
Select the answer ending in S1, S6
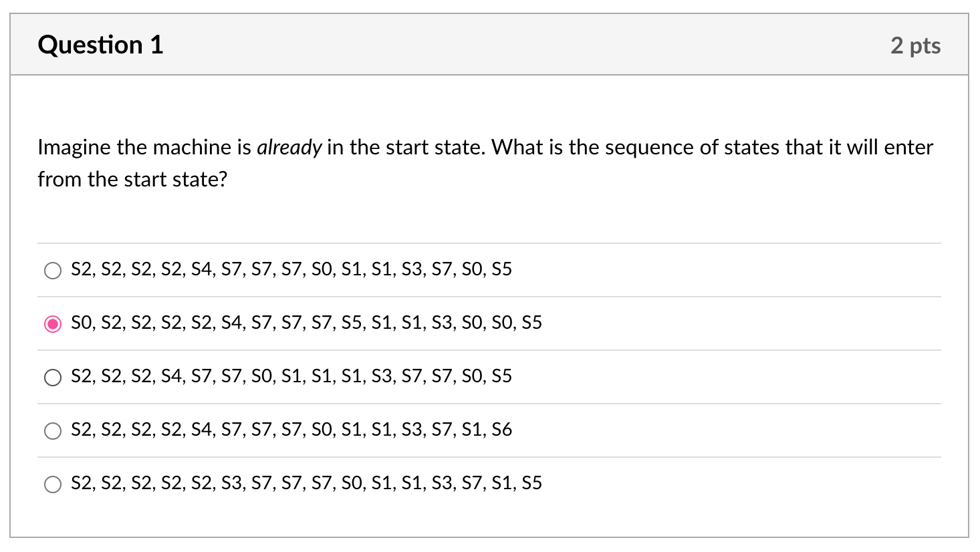click(x=53, y=430)
